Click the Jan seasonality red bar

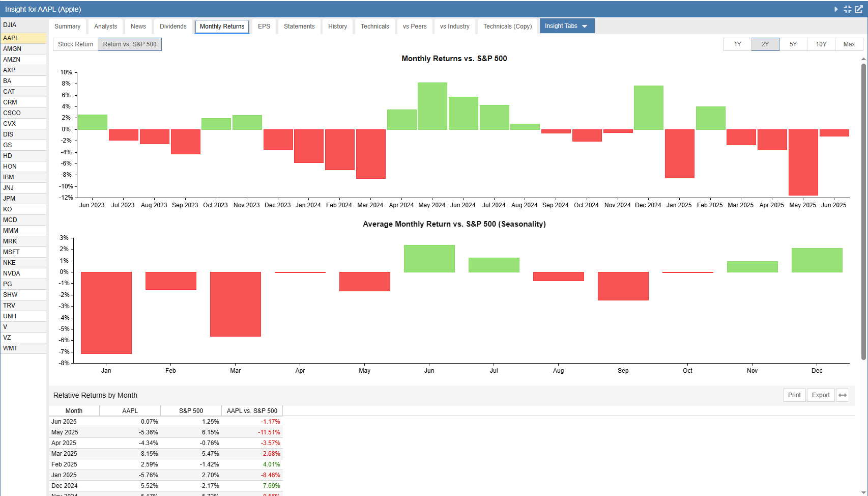(x=106, y=313)
